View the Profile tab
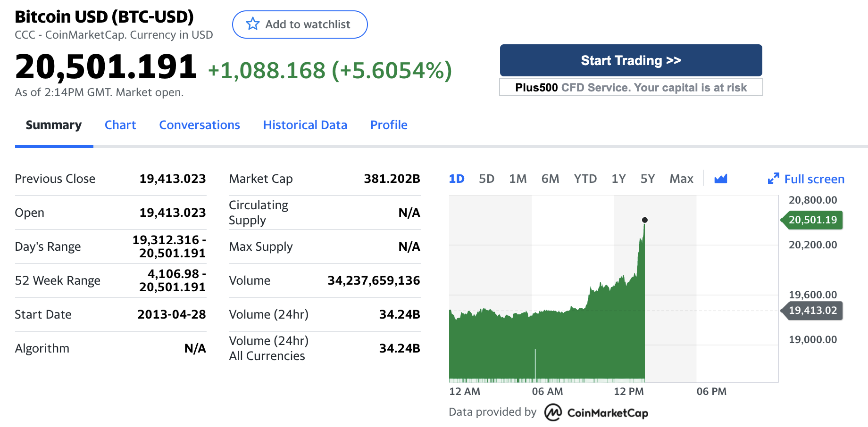Image resolution: width=868 pixels, height=427 pixels. (x=389, y=125)
